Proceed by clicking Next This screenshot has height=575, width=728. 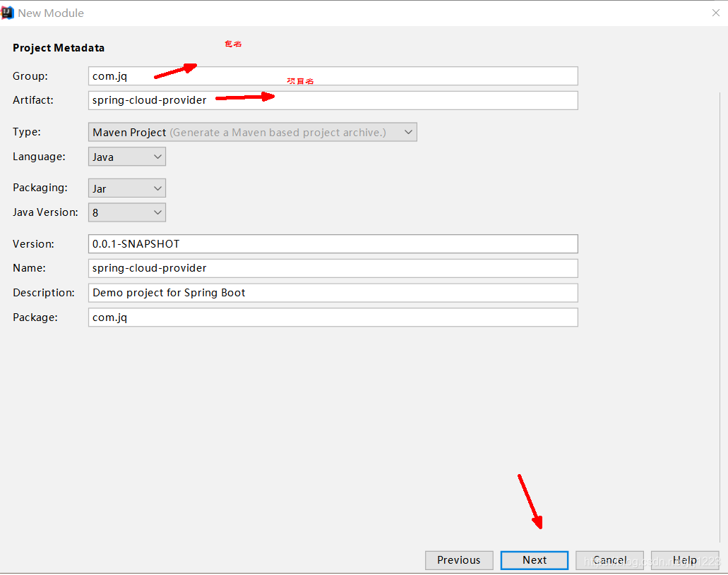click(535, 560)
